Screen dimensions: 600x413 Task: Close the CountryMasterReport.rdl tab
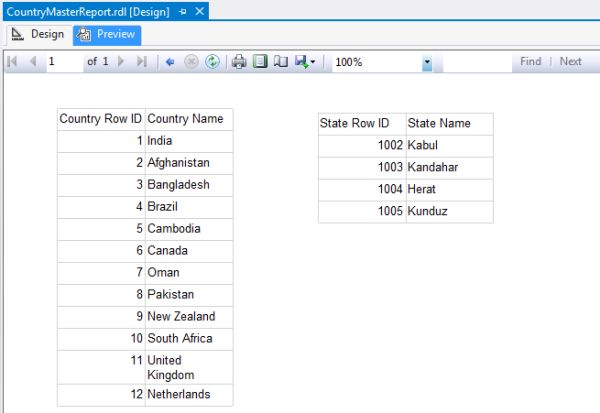click(x=200, y=11)
